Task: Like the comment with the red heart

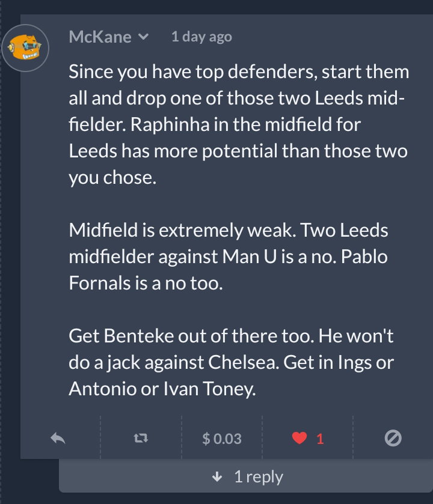Action: click(299, 438)
